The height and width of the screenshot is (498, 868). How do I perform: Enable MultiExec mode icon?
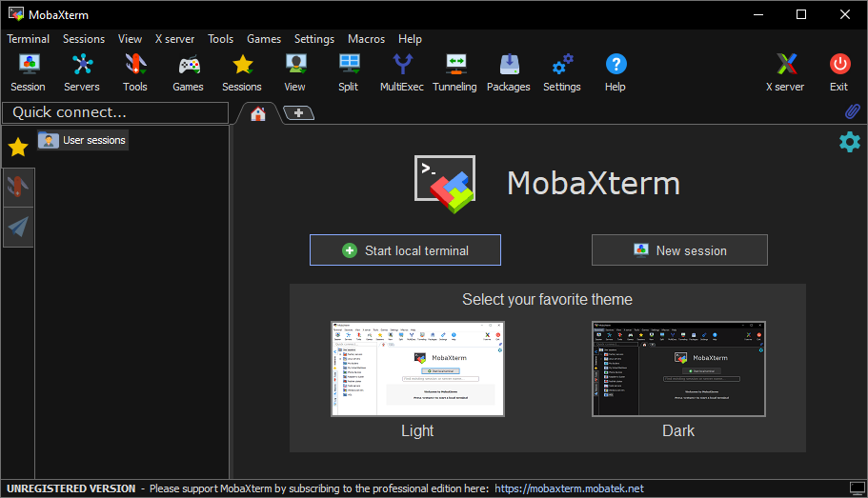click(402, 65)
